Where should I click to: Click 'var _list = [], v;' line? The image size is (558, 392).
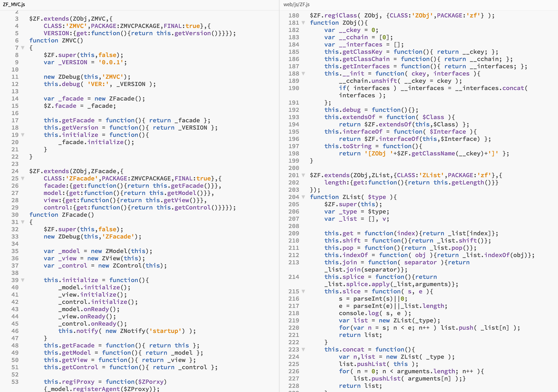pyautogui.click(x=357, y=219)
